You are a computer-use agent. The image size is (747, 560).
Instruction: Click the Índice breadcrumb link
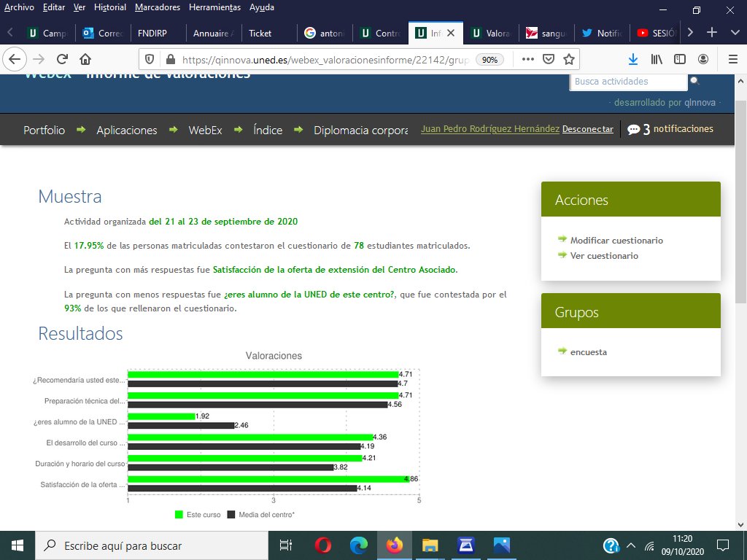(268, 130)
